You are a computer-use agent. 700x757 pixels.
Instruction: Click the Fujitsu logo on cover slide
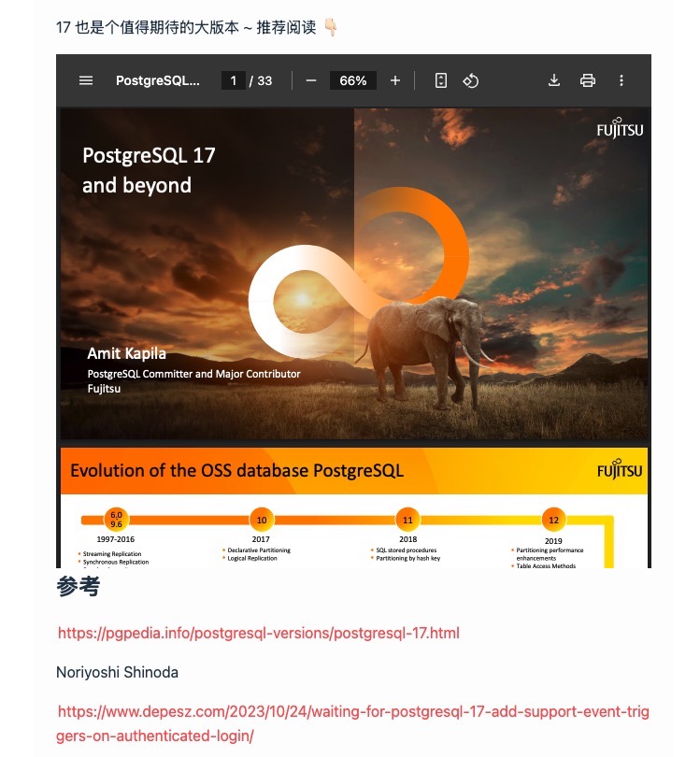click(x=620, y=128)
